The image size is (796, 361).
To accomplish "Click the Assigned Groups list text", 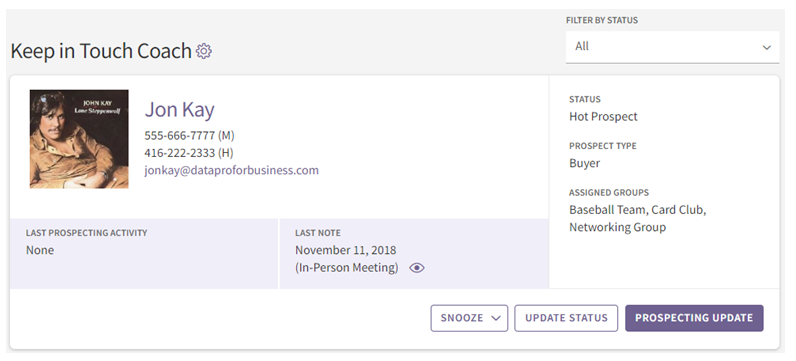I will [638, 218].
